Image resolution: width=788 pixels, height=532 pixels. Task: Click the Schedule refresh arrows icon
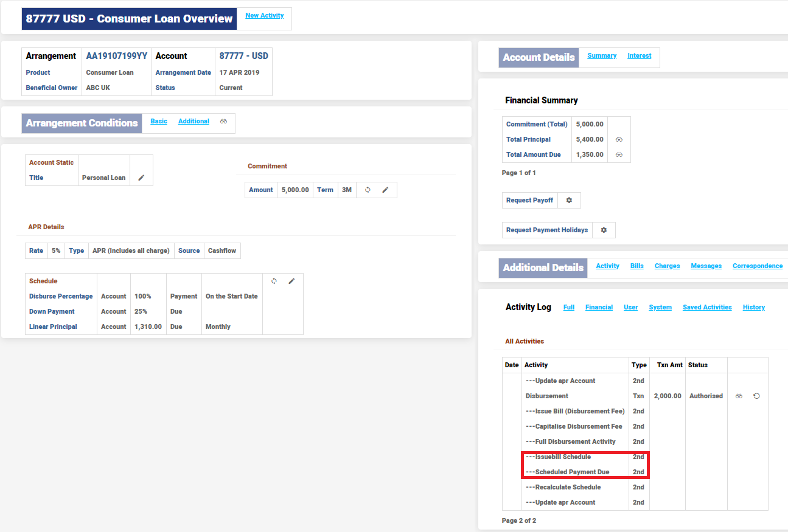[274, 281]
